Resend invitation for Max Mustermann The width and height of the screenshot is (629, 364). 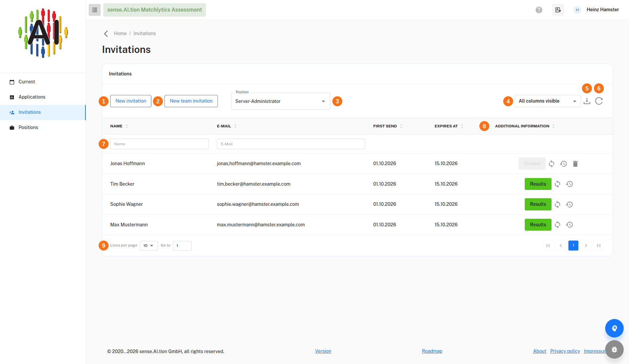[x=557, y=225]
